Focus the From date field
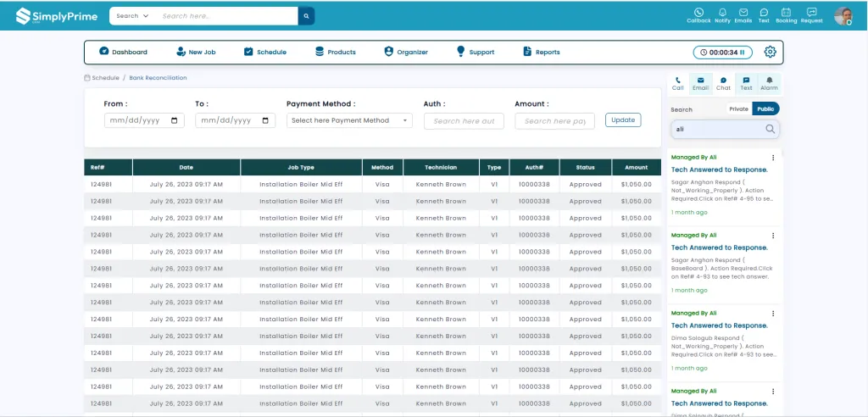 [x=144, y=120]
